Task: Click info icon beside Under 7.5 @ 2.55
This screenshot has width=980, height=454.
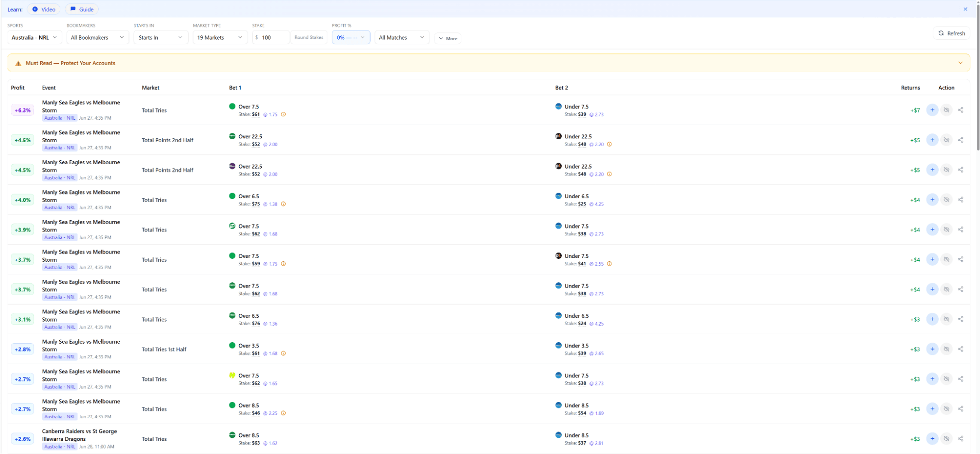Action: [609, 264]
